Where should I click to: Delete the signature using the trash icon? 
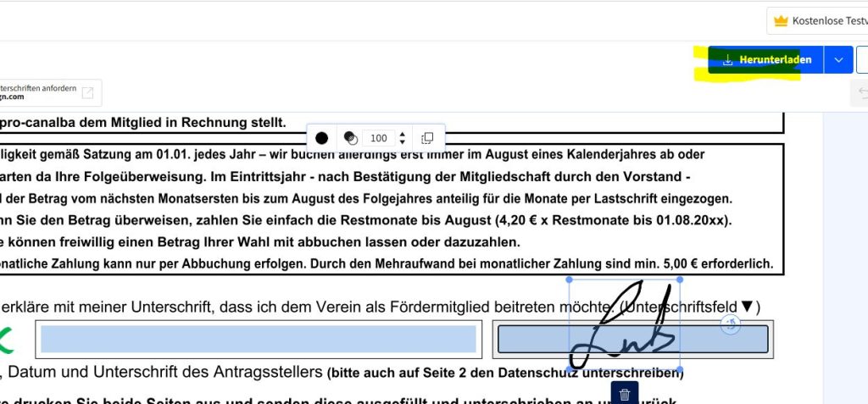(624, 394)
